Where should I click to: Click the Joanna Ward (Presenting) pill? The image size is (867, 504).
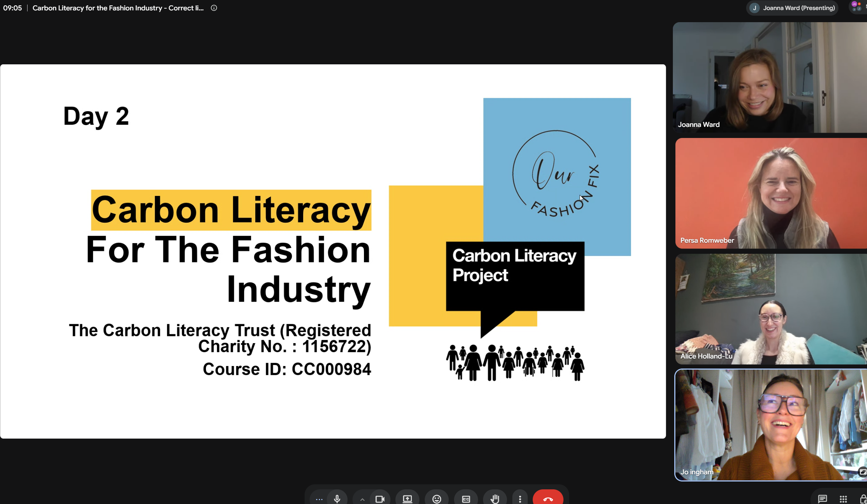click(x=792, y=8)
